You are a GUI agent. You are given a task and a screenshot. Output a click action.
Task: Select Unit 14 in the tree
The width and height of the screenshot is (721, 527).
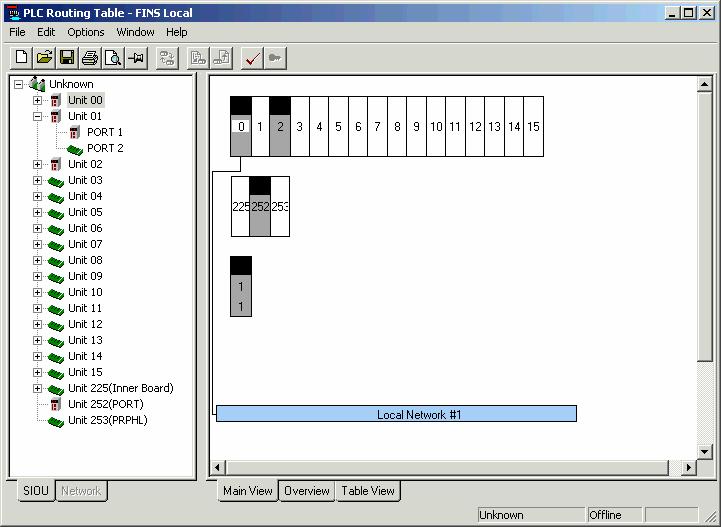coord(85,356)
